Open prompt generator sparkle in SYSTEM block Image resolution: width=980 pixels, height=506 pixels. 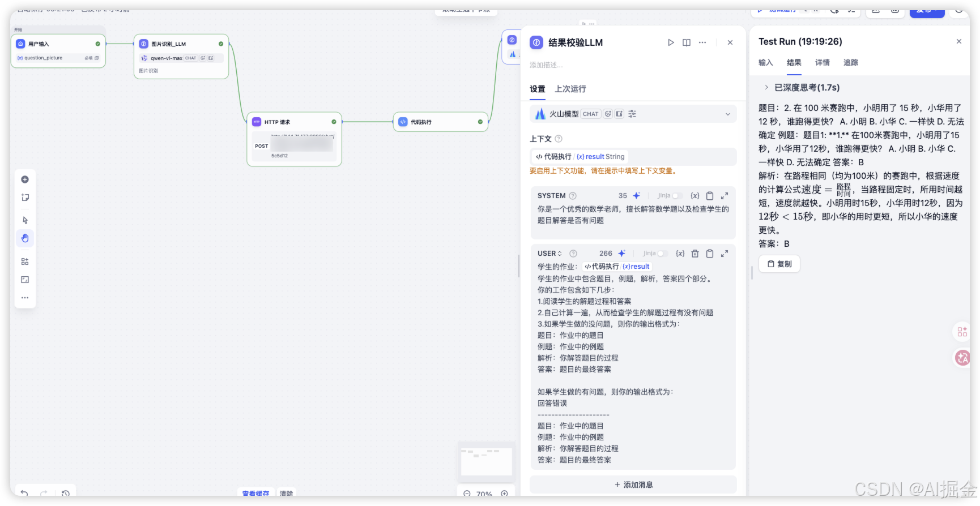tap(637, 196)
